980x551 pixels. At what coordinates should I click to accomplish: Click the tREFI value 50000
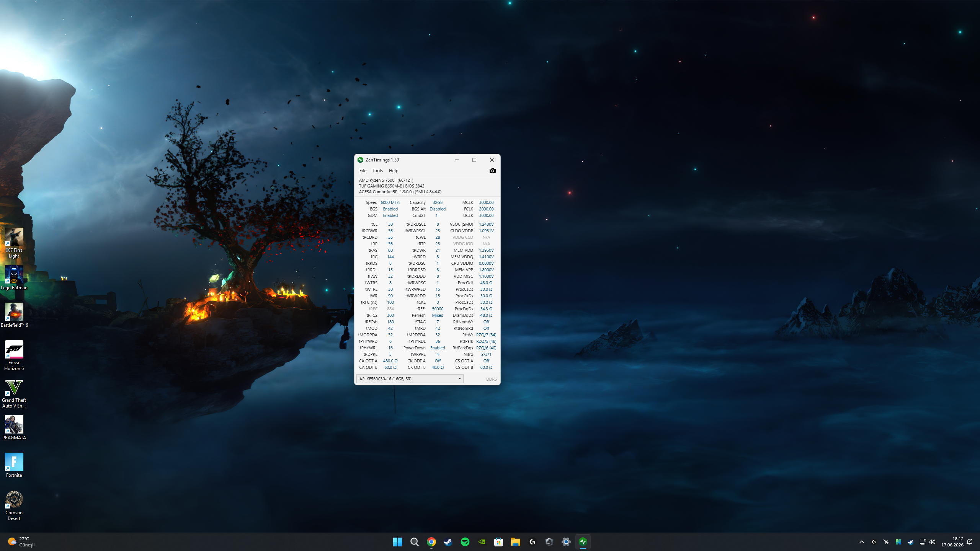(438, 309)
